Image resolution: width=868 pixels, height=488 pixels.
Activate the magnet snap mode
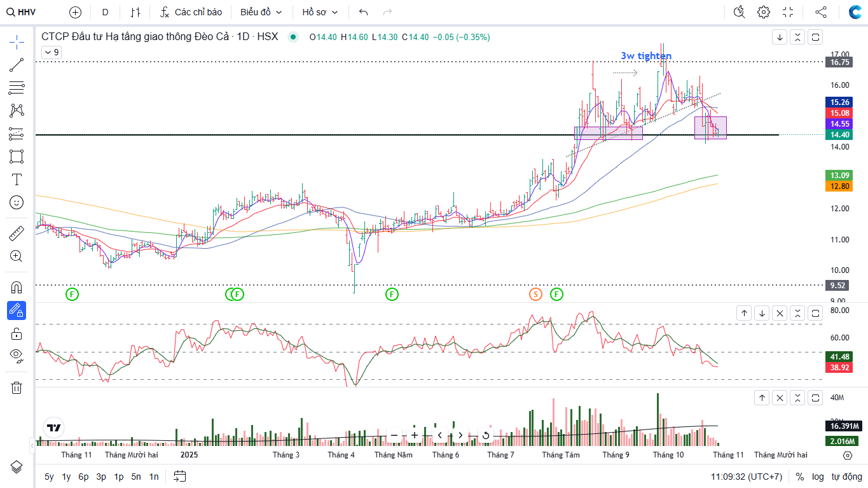(17, 287)
